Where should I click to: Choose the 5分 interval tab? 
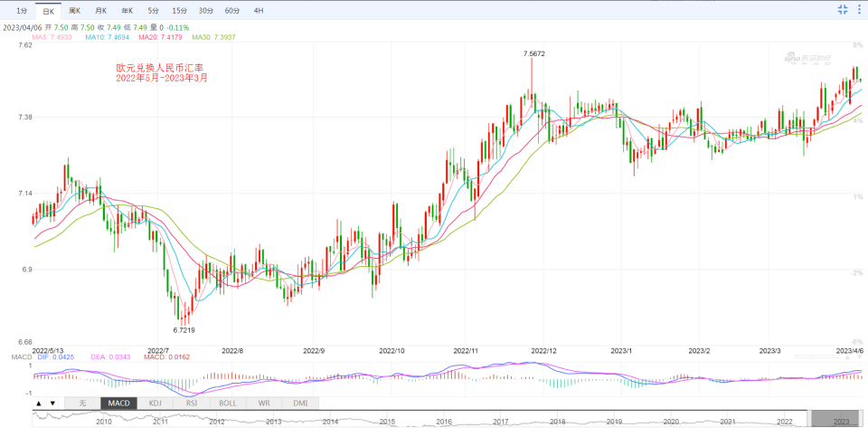(154, 10)
